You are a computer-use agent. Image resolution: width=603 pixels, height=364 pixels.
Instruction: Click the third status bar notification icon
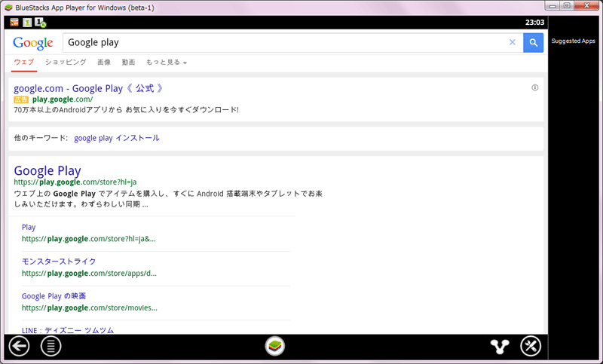pyautogui.click(x=41, y=23)
